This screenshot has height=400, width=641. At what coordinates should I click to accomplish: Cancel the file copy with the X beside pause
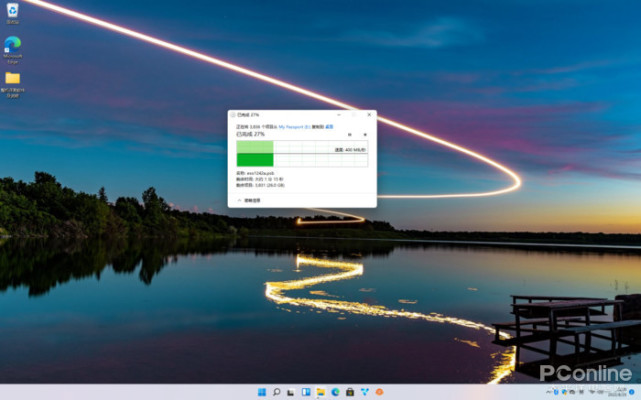click(365, 135)
